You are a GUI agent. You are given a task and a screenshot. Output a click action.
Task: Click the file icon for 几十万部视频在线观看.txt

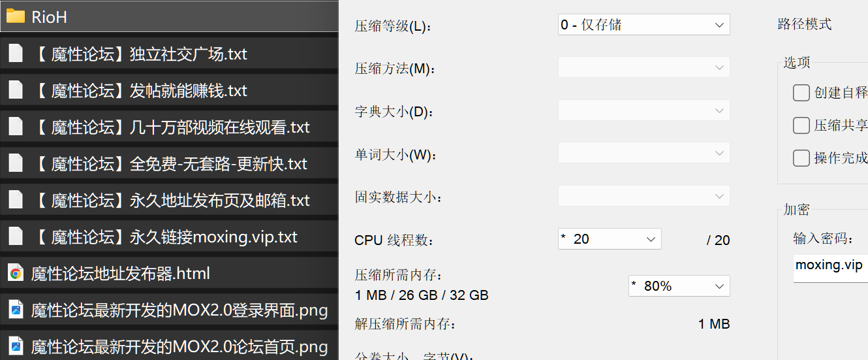(16, 127)
